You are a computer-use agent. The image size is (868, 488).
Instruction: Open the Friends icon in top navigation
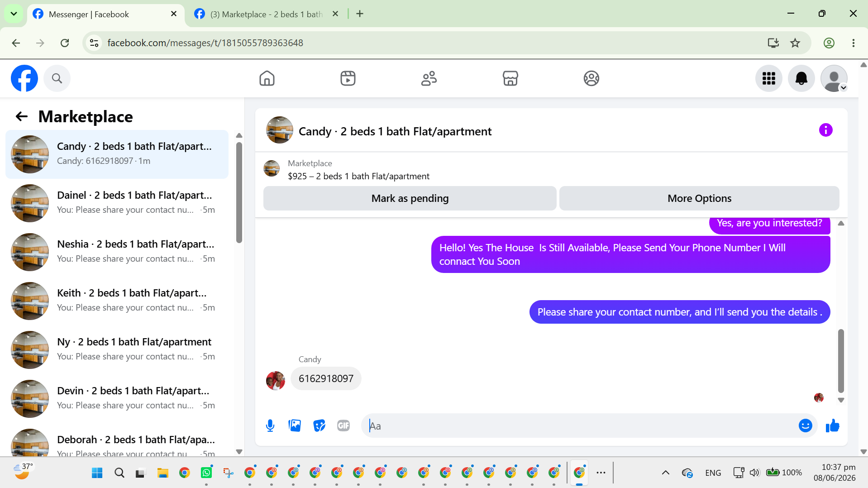[x=429, y=78]
